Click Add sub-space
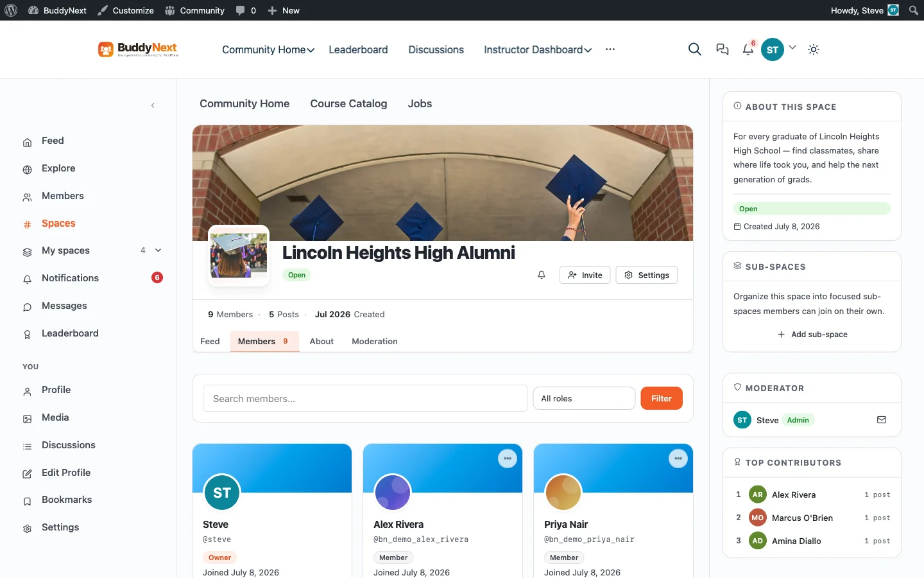924x578 pixels. (812, 335)
